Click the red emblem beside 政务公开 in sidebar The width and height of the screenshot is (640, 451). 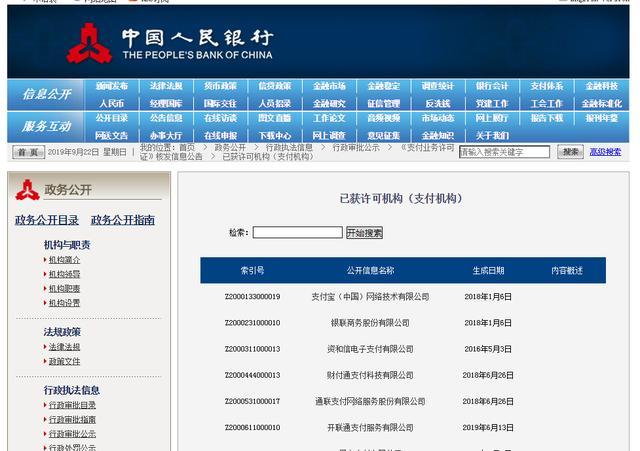[x=27, y=190]
